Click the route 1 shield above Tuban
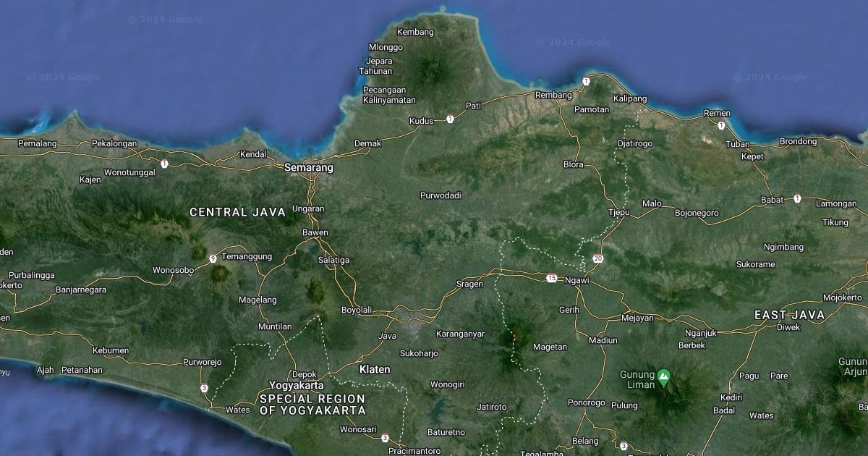 (721, 126)
